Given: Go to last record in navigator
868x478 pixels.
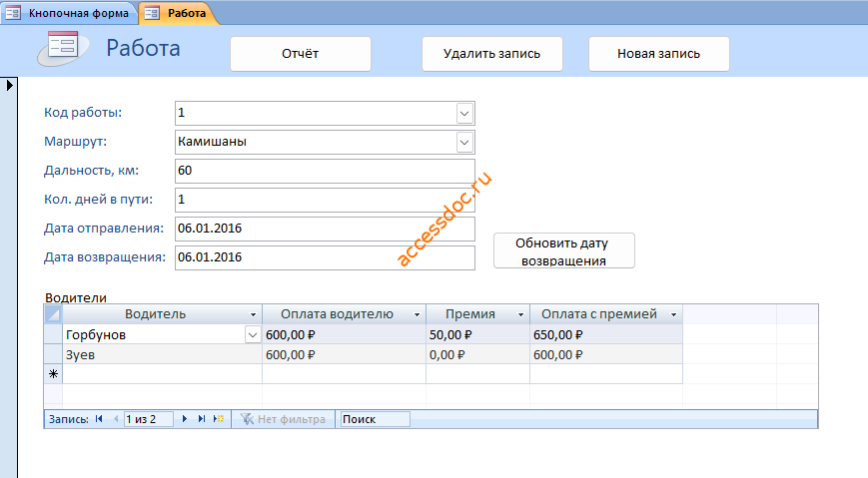Looking at the screenshot, I should point(202,419).
